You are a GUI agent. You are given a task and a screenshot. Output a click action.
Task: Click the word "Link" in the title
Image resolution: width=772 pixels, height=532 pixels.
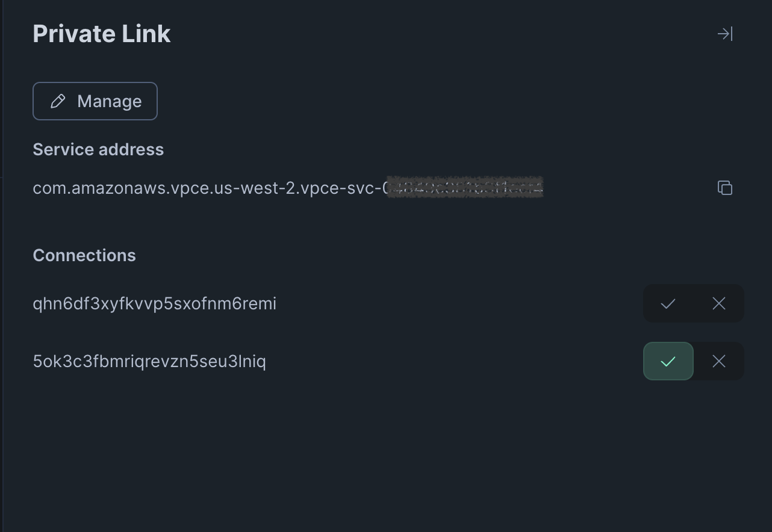tap(146, 34)
